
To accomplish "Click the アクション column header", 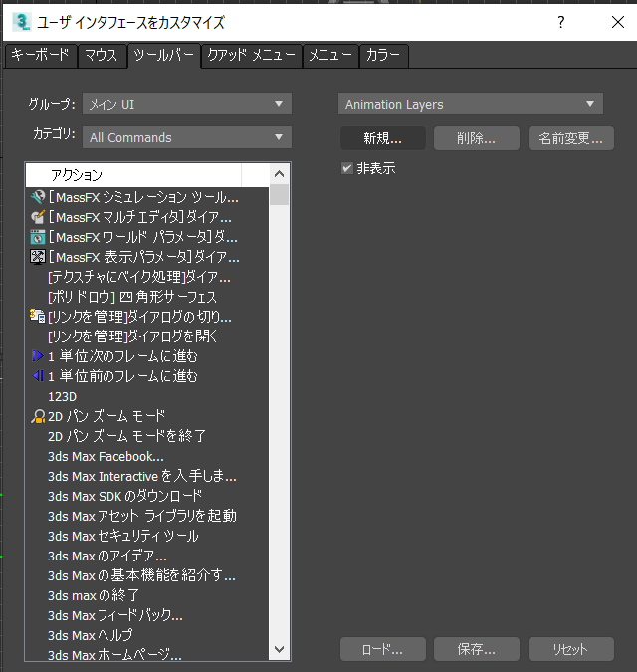I will [x=133, y=175].
